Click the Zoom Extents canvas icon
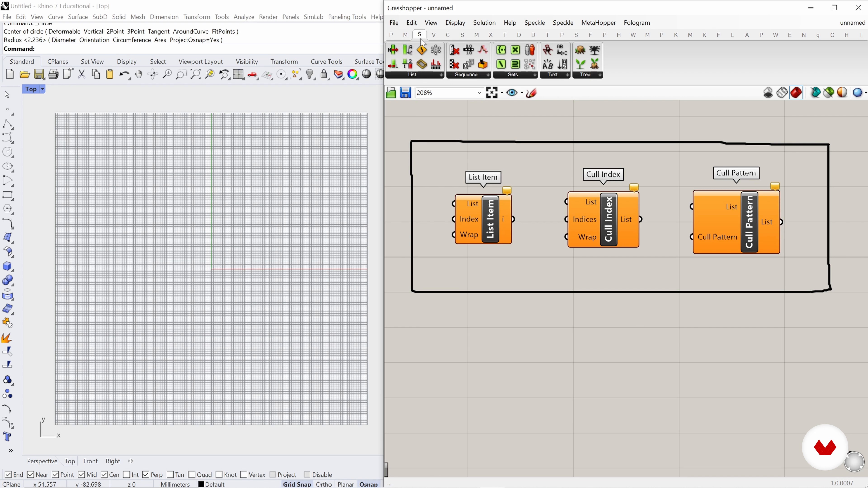 click(492, 93)
